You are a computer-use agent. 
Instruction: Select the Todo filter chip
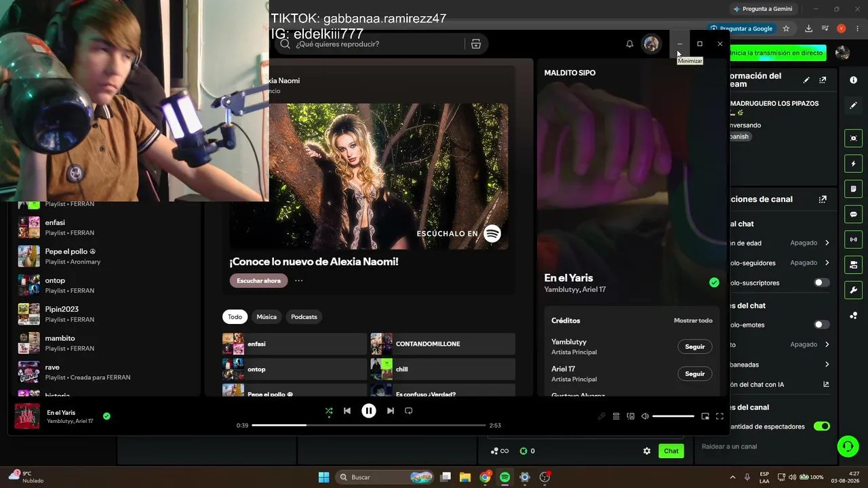[235, 317]
